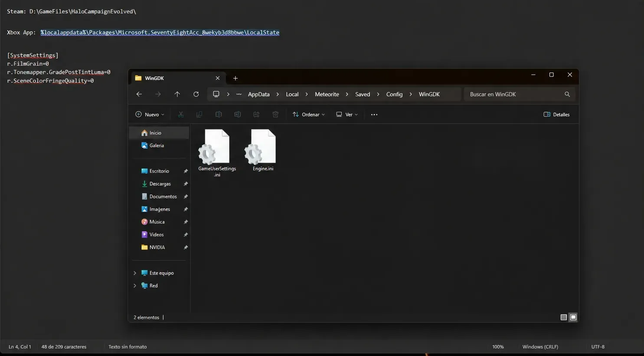Click UTF-8 encoding in Notepad status bar
The width and height of the screenshot is (644, 356).
[x=598, y=347]
